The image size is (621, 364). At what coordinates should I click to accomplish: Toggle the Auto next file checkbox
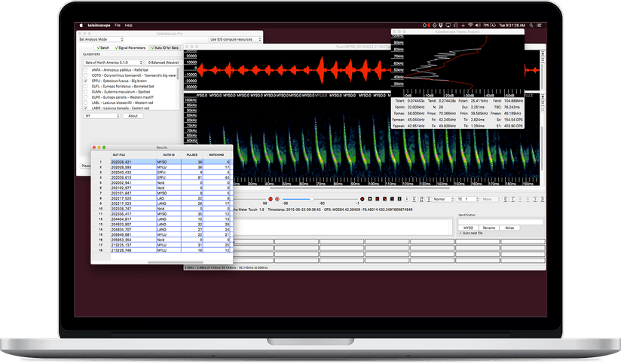tap(460, 234)
